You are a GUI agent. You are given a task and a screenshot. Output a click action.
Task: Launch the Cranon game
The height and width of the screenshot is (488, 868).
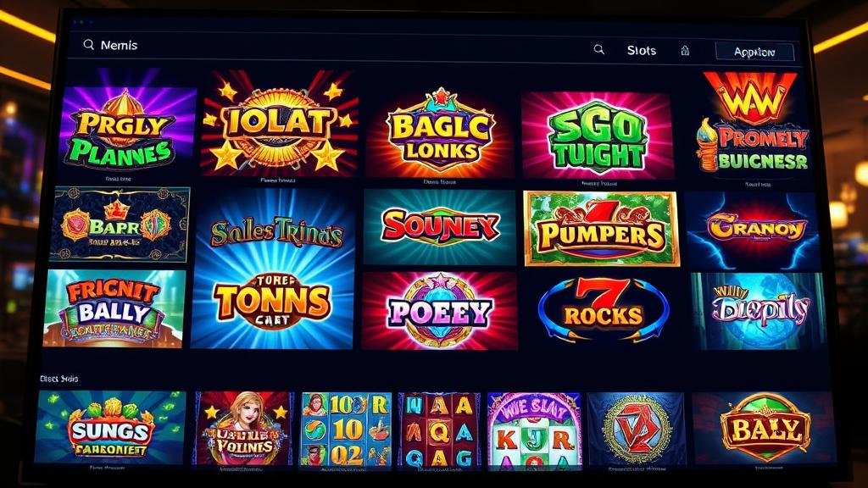(753, 230)
